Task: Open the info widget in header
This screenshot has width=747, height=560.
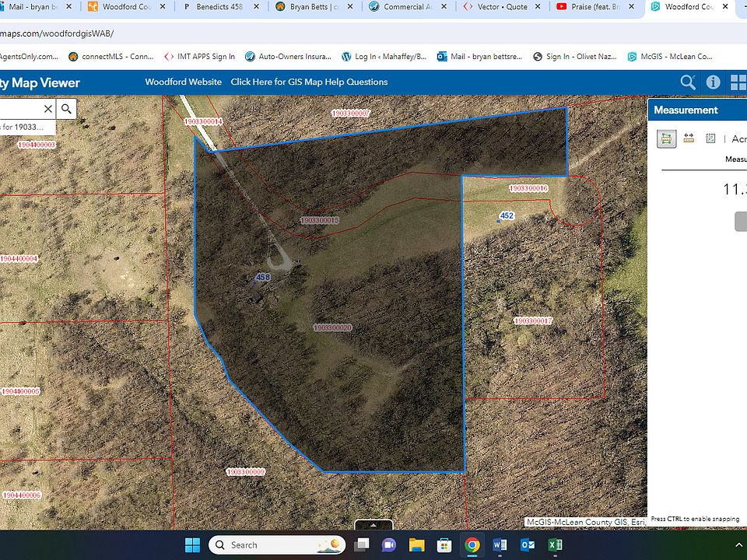Action: [713, 82]
